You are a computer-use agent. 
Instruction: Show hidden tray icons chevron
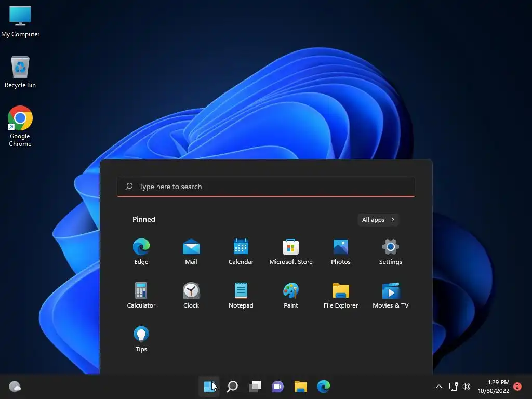click(x=438, y=387)
